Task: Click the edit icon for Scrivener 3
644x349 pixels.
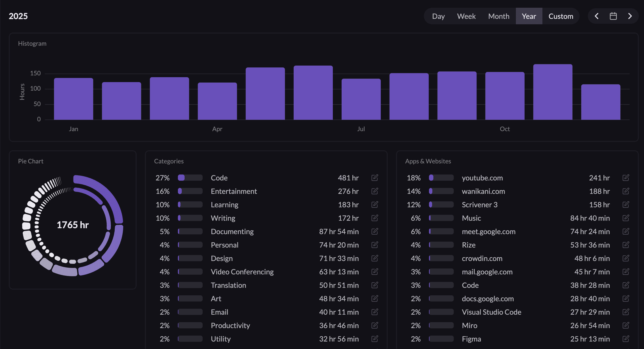Action: coord(626,204)
